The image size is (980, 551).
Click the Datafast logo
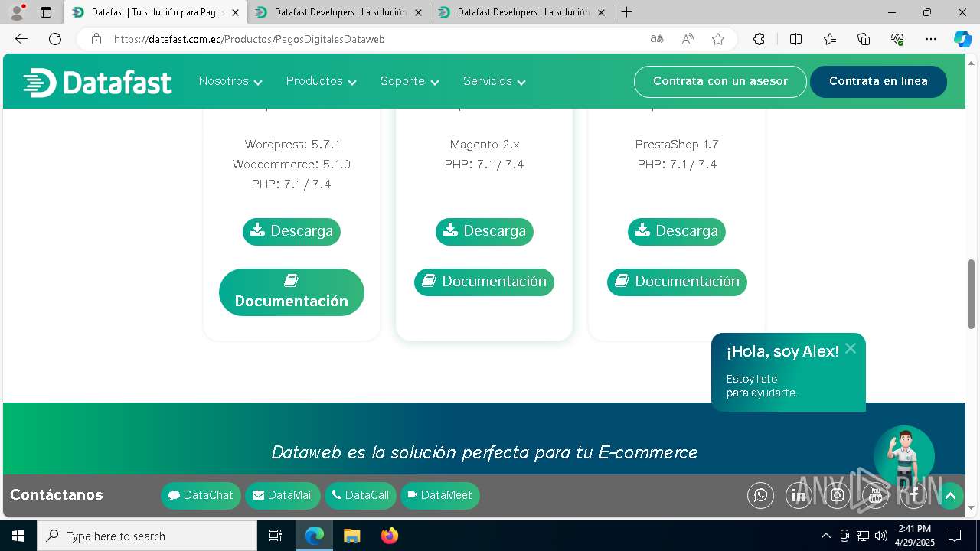pyautogui.click(x=97, y=82)
